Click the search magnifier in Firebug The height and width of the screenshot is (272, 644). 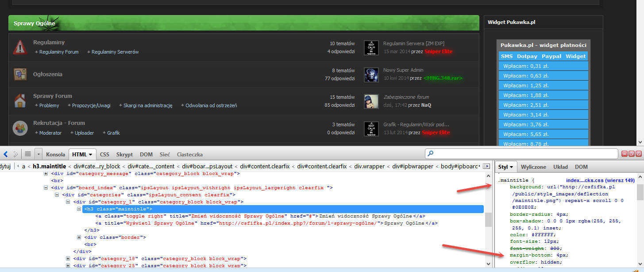click(x=431, y=153)
